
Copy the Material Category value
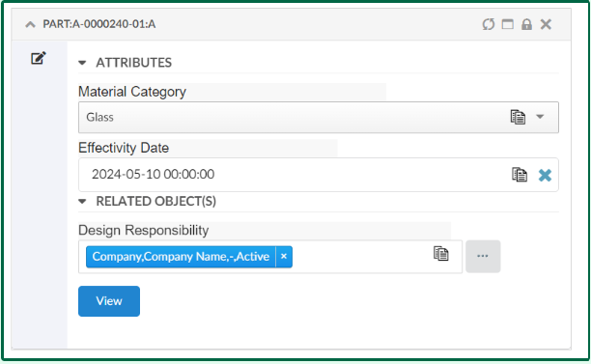click(518, 117)
